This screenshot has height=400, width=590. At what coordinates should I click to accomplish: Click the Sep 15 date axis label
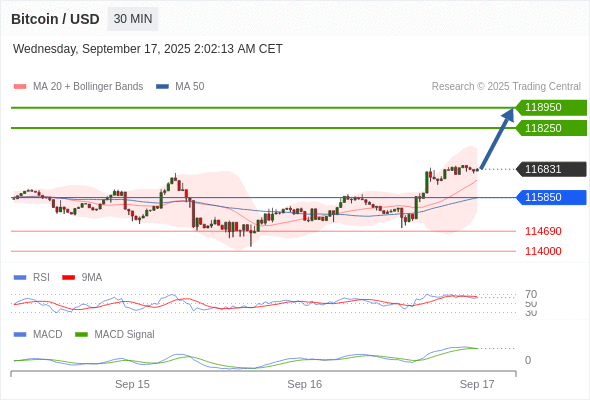click(132, 384)
